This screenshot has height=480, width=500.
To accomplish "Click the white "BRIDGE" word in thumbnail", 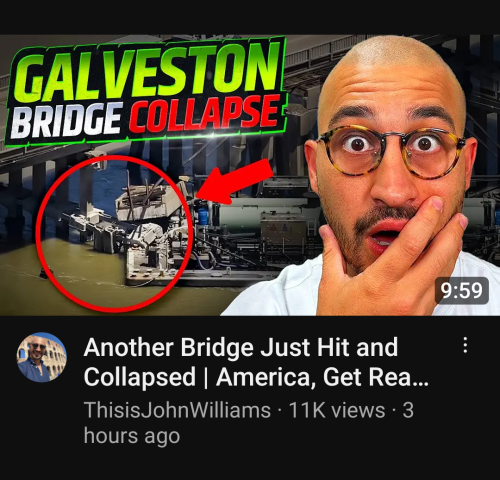I will pyautogui.click(x=65, y=121).
